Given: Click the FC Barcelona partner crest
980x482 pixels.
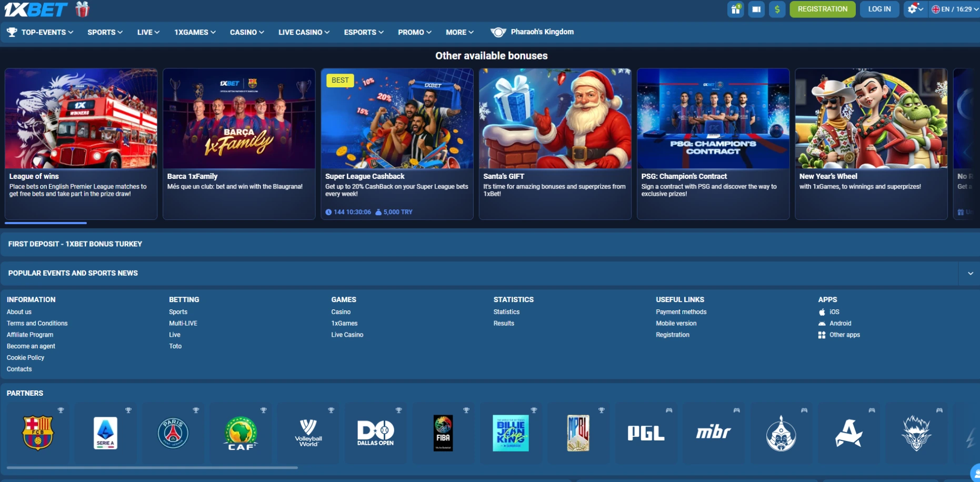Looking at the screenshot, I should click(37, 433).
